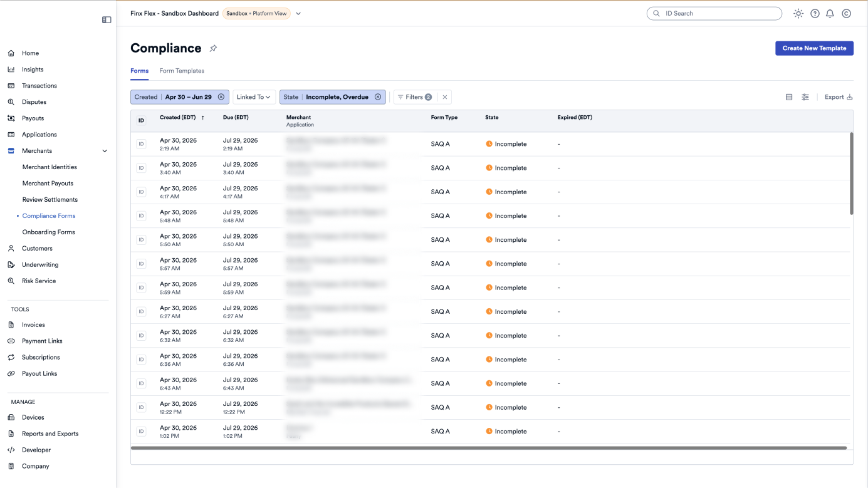This screenshot has height=488, width=868.
Task: Click the Payout Links icon
Action: pyautogui.click(x=11, y=374)
